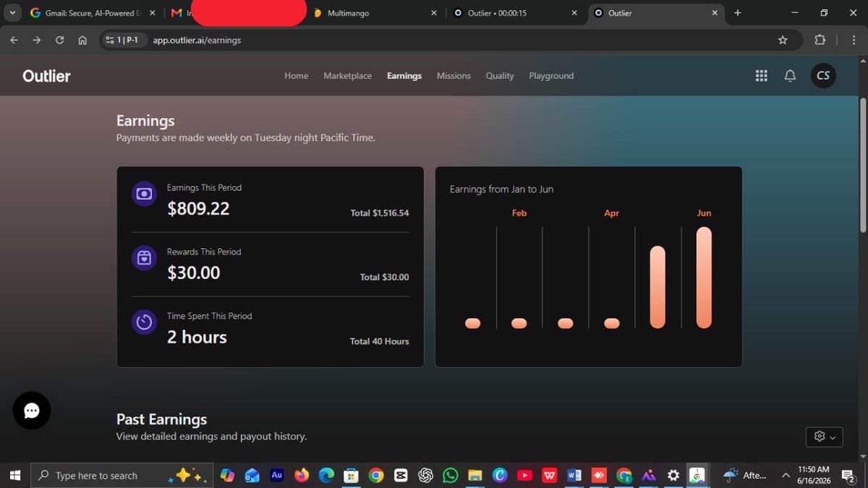Image resolution: width=868 pixels, height=488 pixels.
Task: Open the taskbar clock and date
Action: coord(814,475)
